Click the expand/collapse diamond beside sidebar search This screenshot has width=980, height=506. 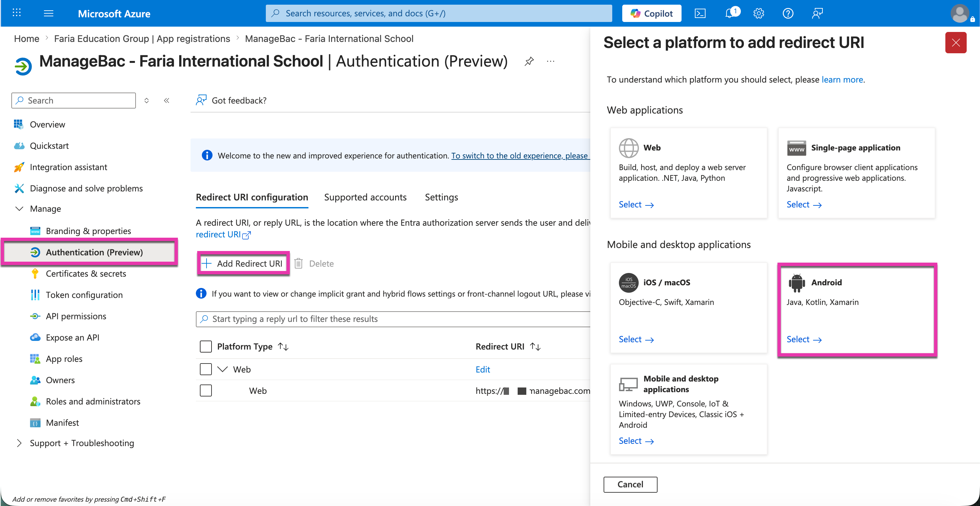pyautogui.click(x=147, y=100)
